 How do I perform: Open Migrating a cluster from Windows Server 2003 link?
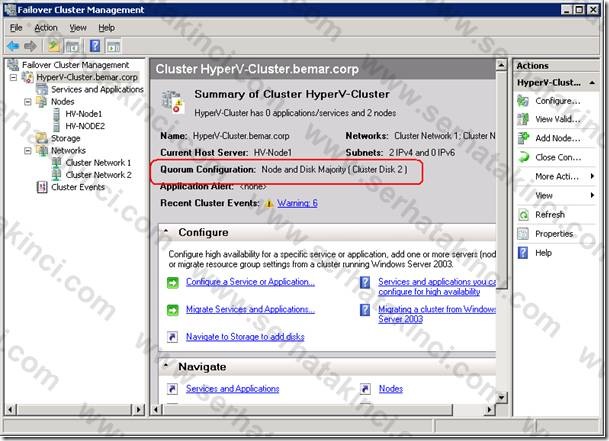(x=437, y=314)
